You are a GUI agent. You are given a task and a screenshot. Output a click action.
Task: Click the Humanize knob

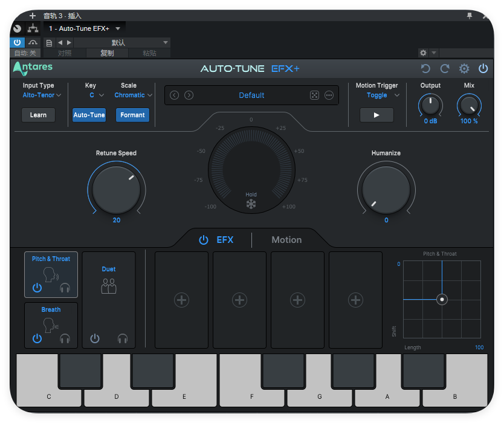click(386, 190)
